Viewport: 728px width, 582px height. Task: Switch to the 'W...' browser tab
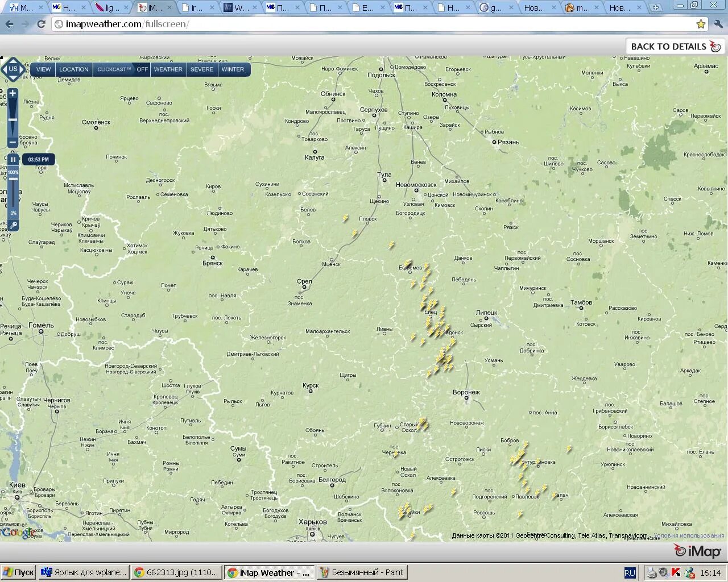(240, 7)
